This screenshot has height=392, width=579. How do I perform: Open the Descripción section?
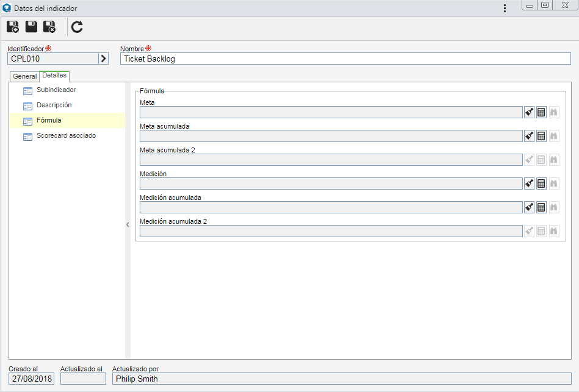click(67, 105)
